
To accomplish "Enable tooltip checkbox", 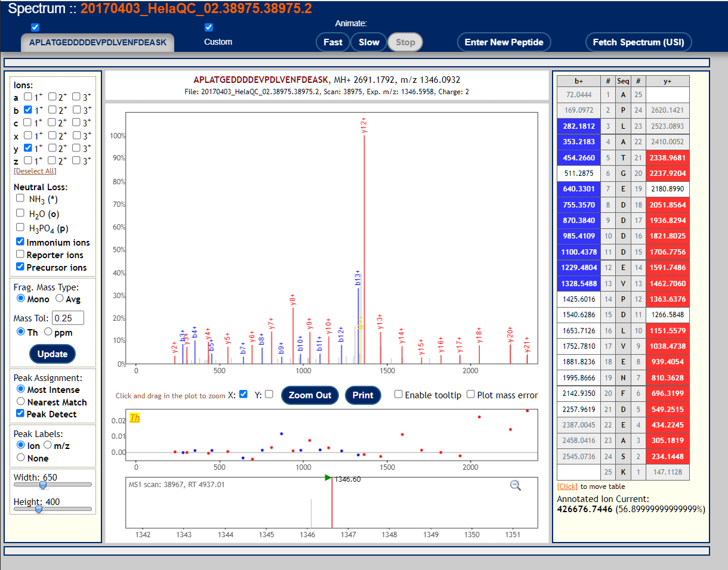I will click(399, 394).
